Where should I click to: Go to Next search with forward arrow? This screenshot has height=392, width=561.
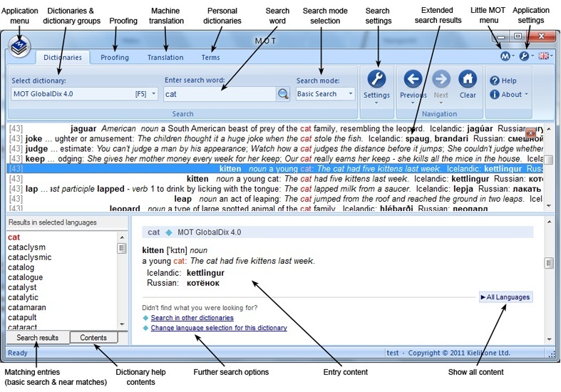pyautogui.click(x=441, y=79)
